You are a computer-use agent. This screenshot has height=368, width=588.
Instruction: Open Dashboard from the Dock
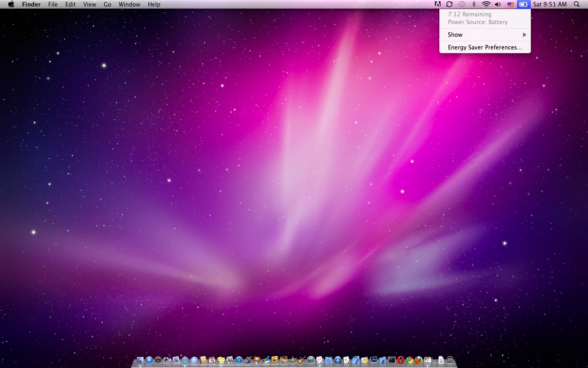(x=158, y=360)
